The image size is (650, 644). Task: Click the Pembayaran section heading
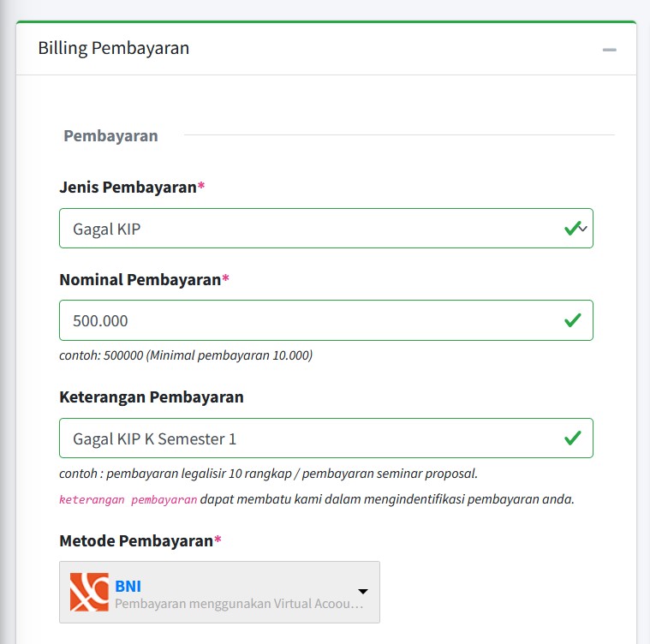(x=110, y=135)
